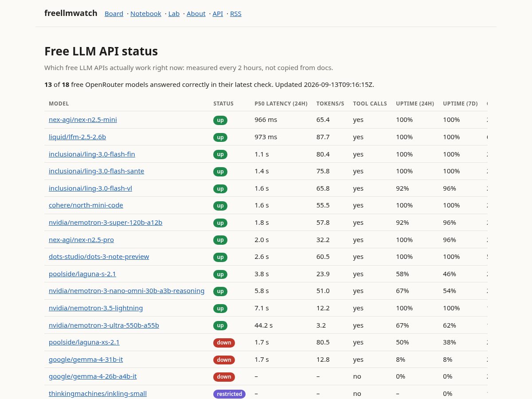Open poolside/laguna-s-2.1 model link

(82, 274)
